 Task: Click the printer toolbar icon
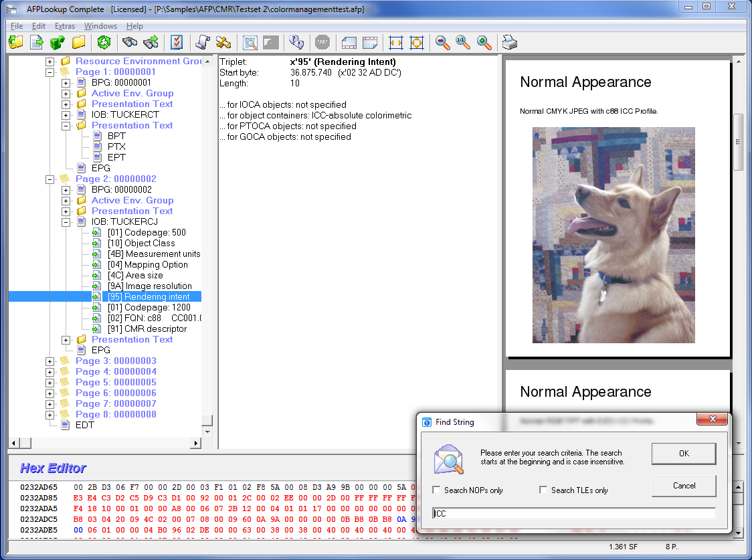coord(509,43)
